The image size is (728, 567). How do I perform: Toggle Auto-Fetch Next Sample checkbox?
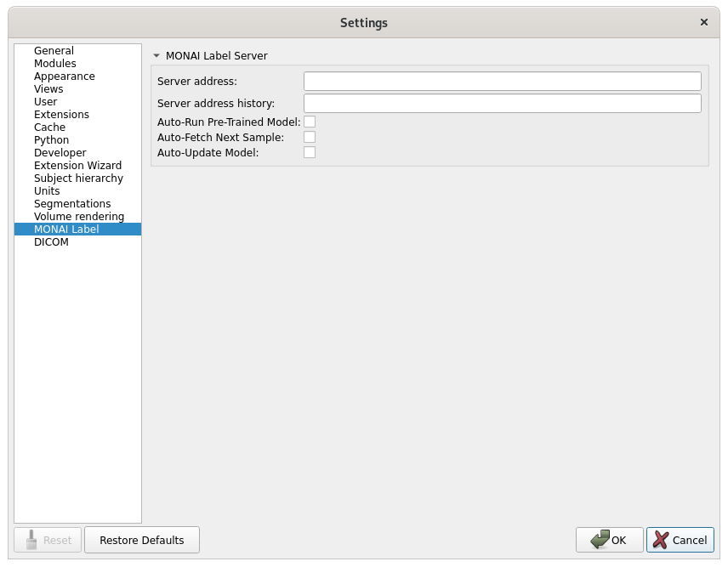point(310,137)
